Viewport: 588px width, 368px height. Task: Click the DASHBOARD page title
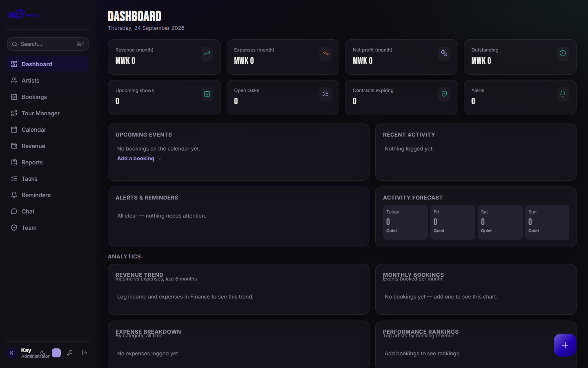tap(135, 16)
